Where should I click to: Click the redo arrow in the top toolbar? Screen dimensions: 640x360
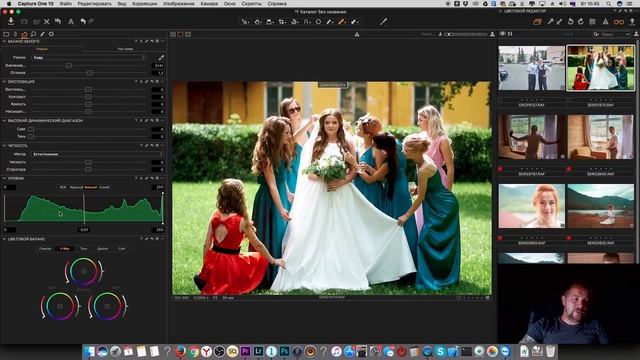tap(91, 22)
